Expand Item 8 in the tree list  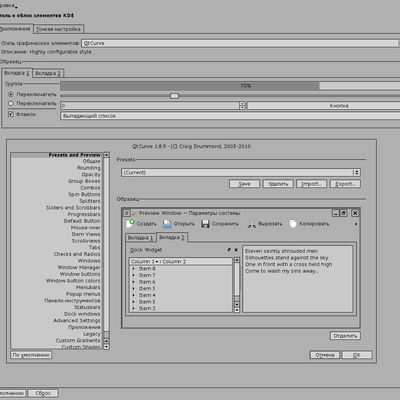(x=134, y=269)
